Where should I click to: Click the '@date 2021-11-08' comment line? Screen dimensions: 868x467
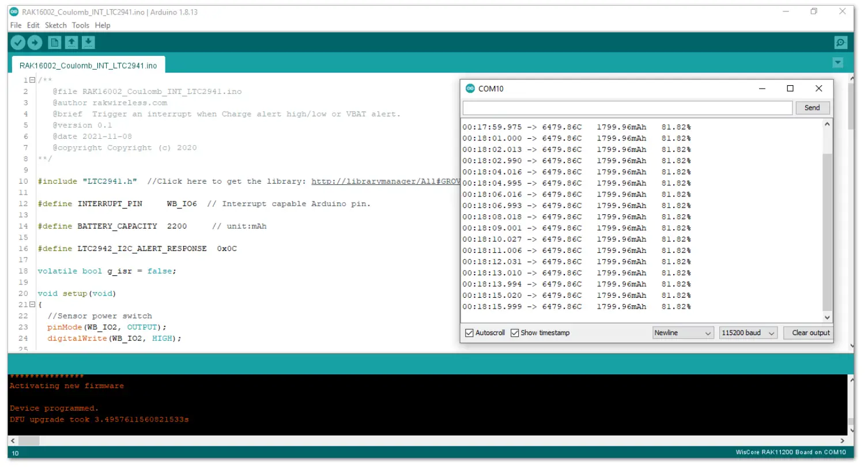coord(92,136)
